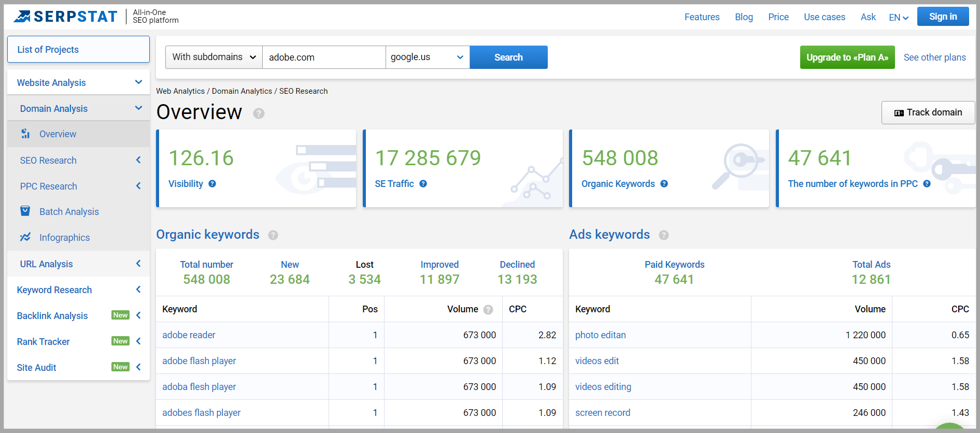Open the adoba flesh player keyword

[x=199, y=387]
